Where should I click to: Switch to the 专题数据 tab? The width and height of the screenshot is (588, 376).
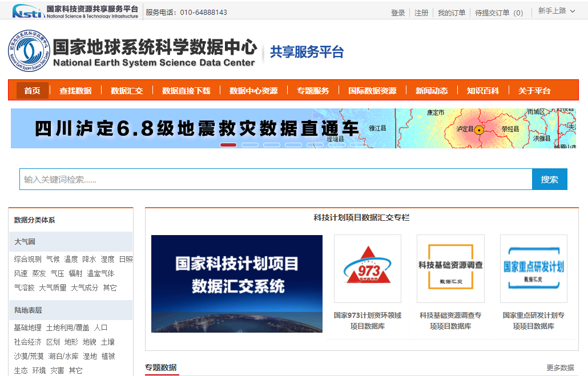161,366
